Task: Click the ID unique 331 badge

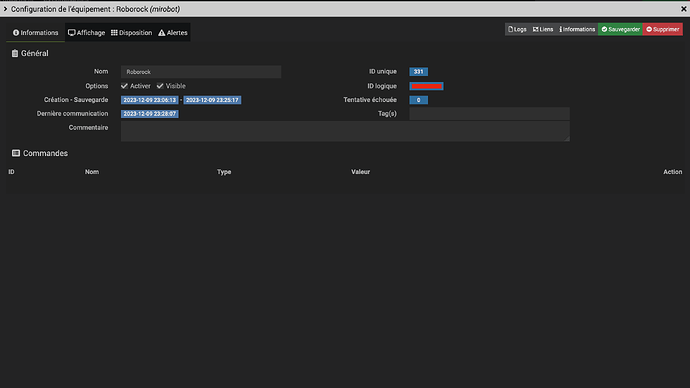Action: point(418,72)
